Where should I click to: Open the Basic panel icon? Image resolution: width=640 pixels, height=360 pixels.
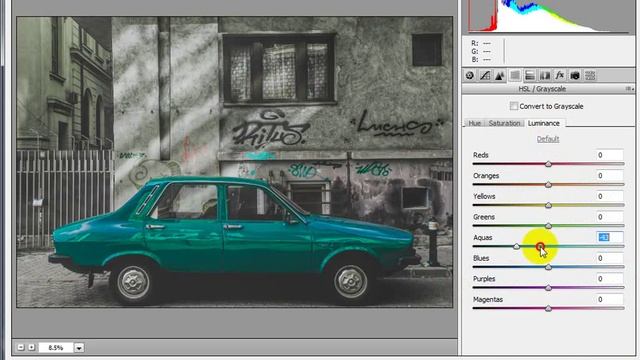tap(470, 76)
